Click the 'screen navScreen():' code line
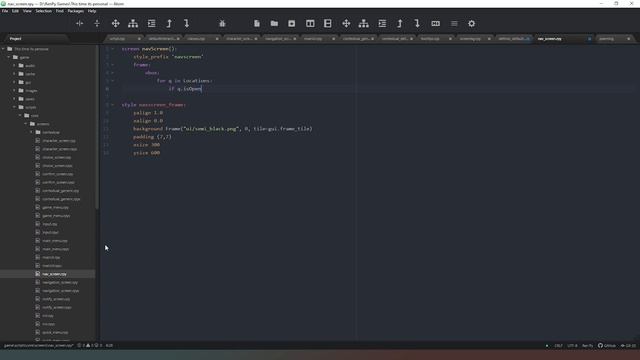Screen dimensions: 640x360 coord(149,49)
